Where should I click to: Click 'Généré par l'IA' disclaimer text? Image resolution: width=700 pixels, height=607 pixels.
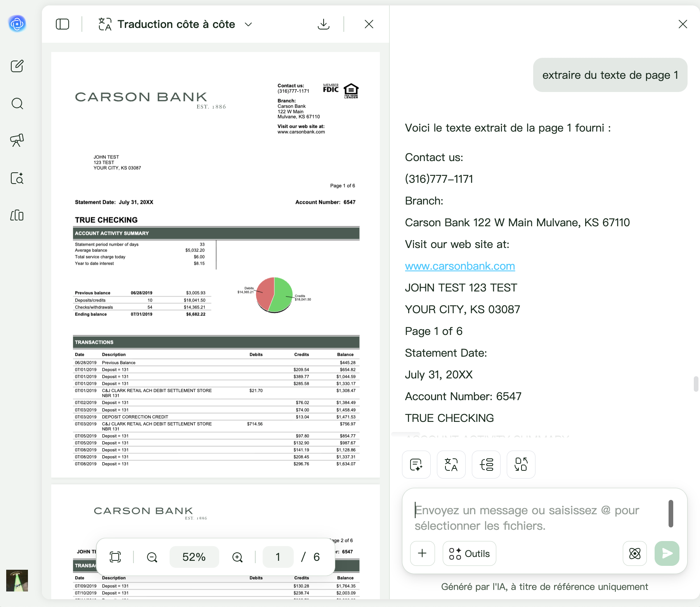[544, 587]
